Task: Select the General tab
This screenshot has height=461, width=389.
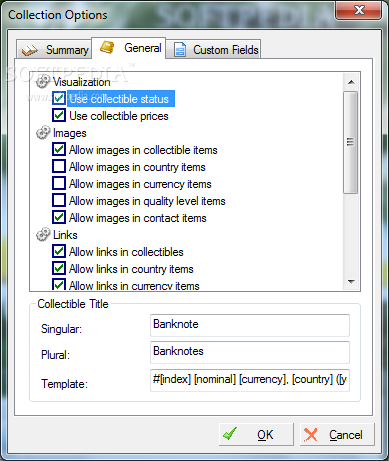Action: coord(129,48)
